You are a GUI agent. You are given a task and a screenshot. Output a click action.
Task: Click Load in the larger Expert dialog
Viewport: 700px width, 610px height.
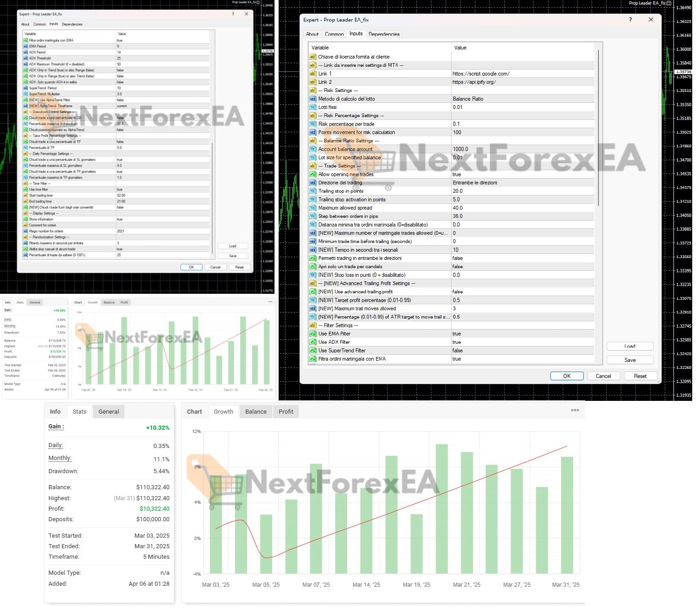pyautogui.click(x=630, y=346)
